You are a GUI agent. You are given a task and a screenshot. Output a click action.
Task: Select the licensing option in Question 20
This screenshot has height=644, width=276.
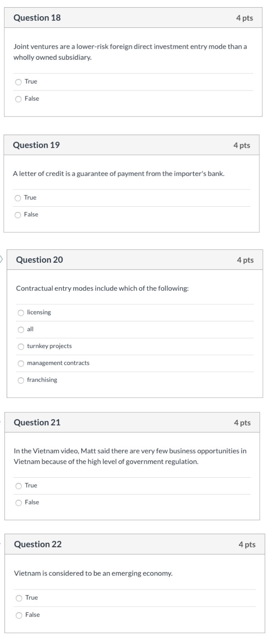21,313
